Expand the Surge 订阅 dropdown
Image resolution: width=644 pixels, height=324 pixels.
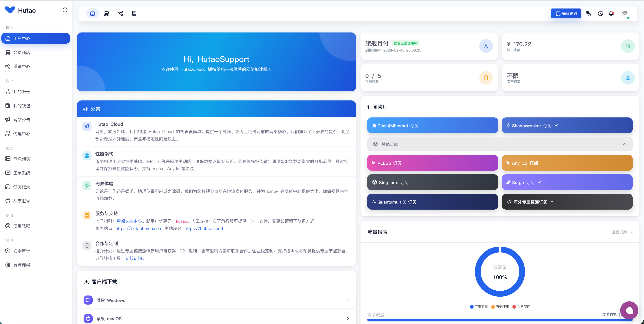pos(567,182)
